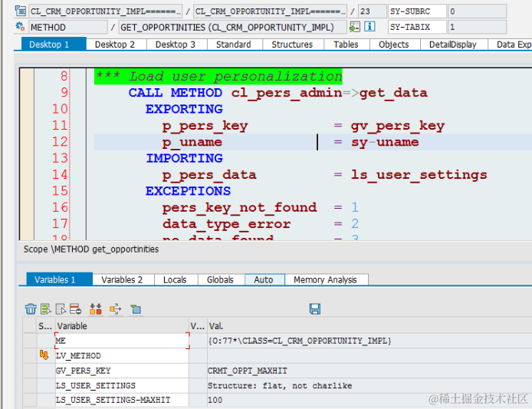
Task: Click the gear icon beside the METHOD field
Action: pos(20,27)
